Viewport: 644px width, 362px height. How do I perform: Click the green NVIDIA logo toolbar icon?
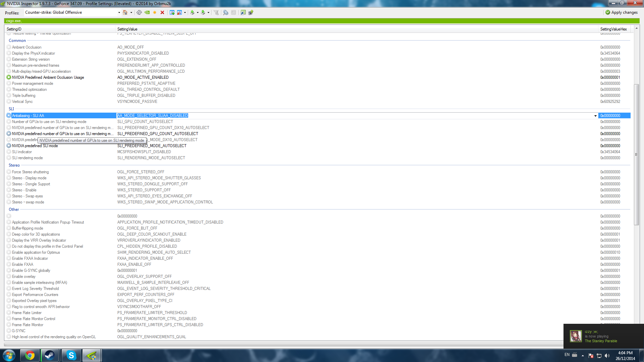click(x=147, y=12)
